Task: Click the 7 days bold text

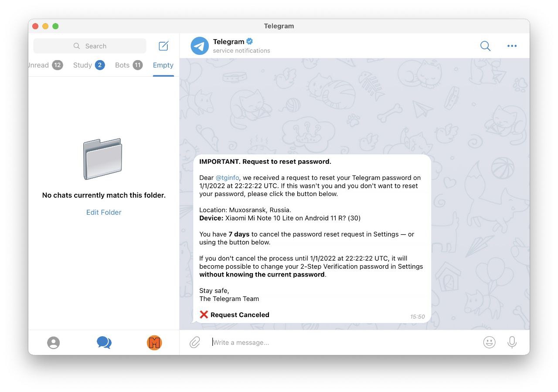Action: (x=239, y=234)
